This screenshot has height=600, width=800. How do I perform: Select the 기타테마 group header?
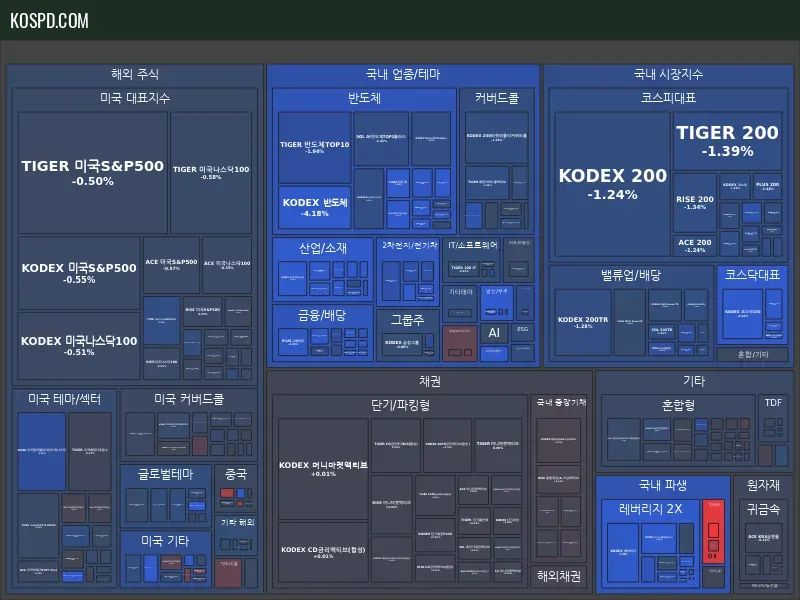pyautogui.click(x=460, y=292)
